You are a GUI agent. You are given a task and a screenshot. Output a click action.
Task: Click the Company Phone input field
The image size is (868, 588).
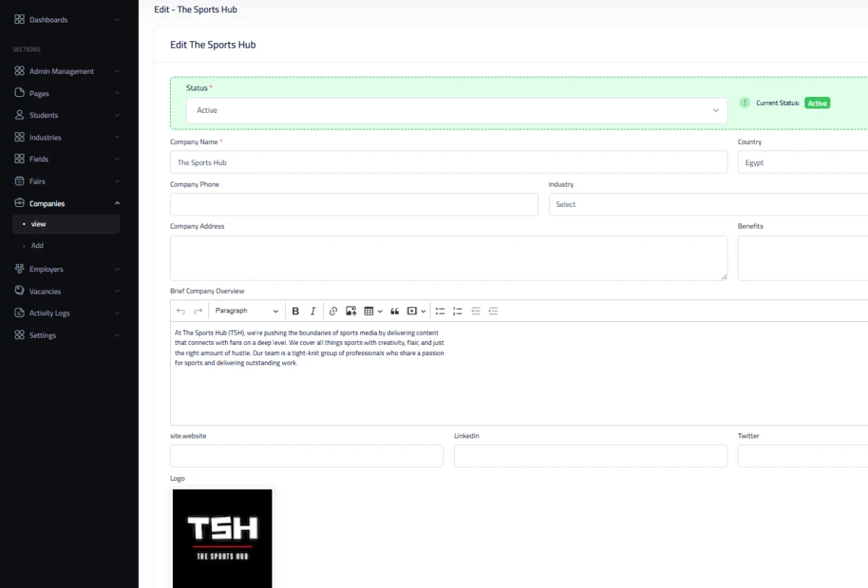[x=354, y=205]
